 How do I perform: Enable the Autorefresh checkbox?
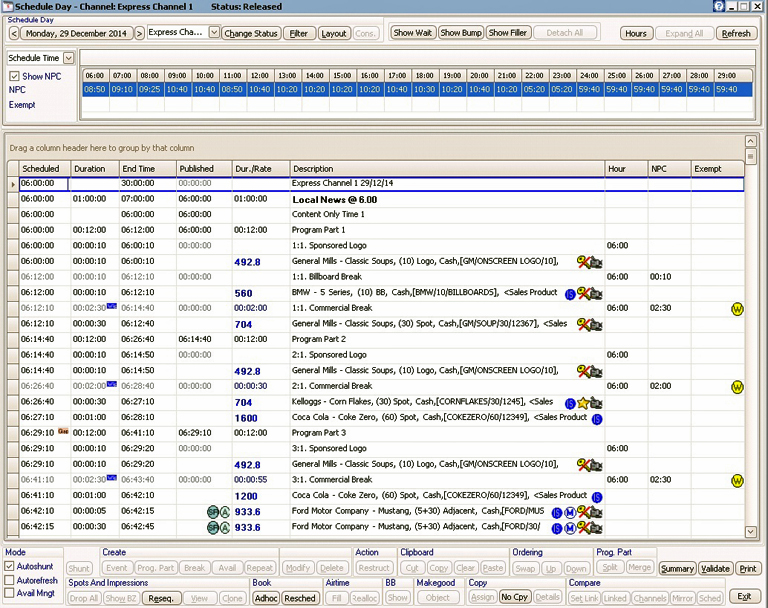click(x=10, y=582)
